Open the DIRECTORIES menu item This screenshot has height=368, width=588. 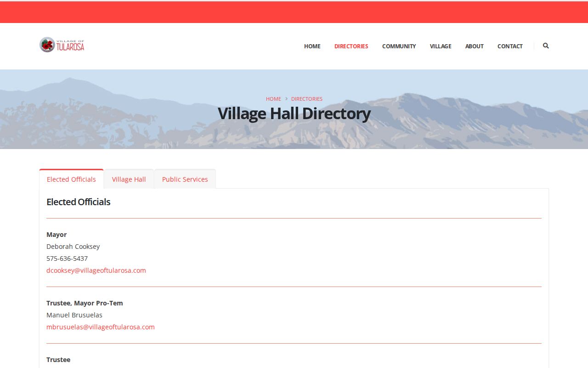[351, 46]
